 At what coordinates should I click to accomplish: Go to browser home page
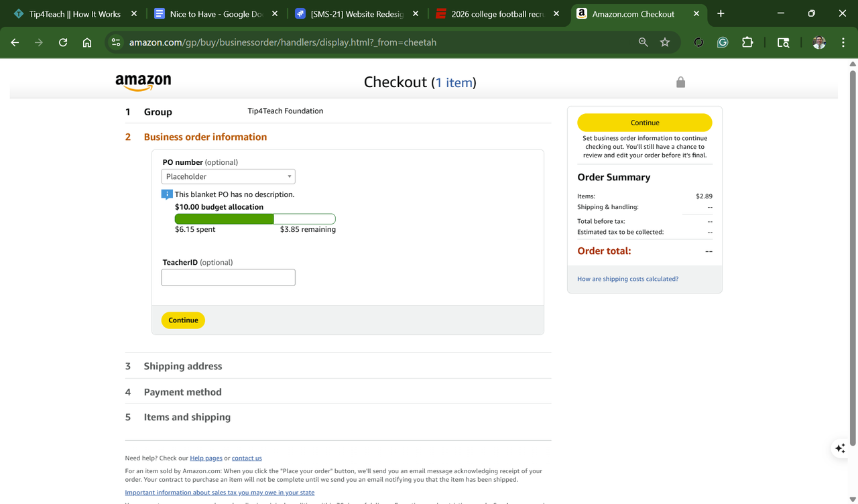click(x=87, y=42)
